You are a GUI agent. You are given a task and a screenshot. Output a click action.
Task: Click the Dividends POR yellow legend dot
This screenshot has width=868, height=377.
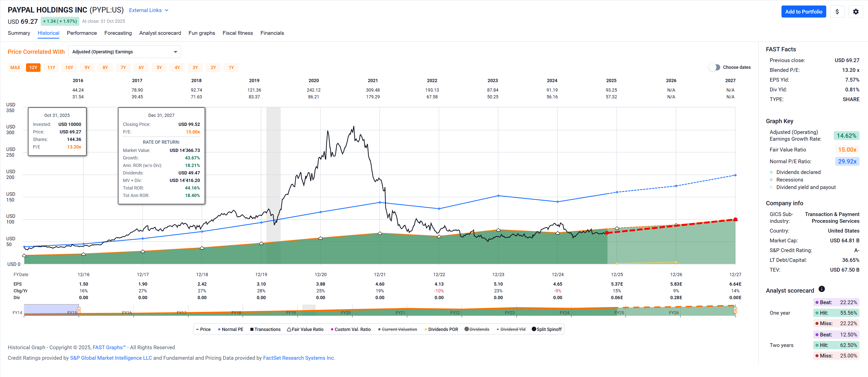tap(426, 329)
